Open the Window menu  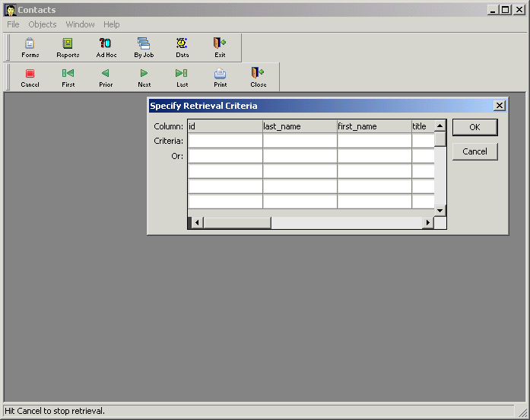pos(80,24)
